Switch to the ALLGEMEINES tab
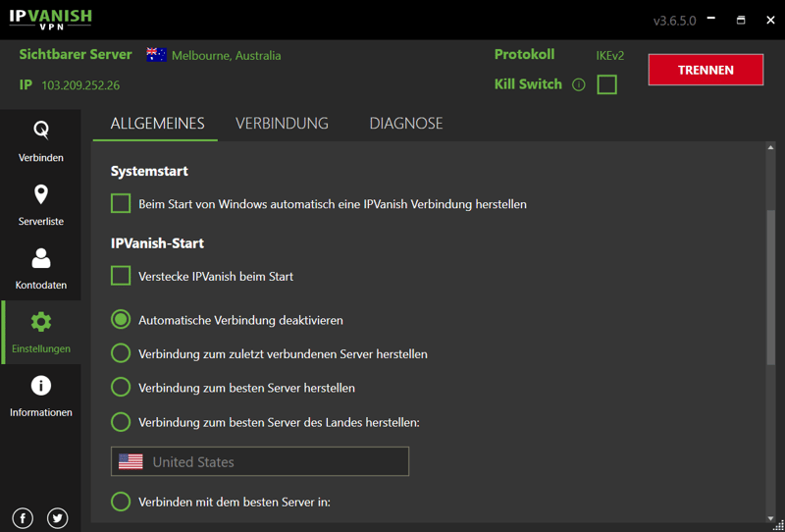 (x=157, y=124)
